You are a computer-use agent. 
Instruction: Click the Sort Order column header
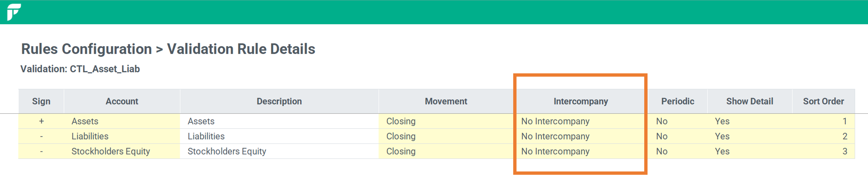(823, 101)
